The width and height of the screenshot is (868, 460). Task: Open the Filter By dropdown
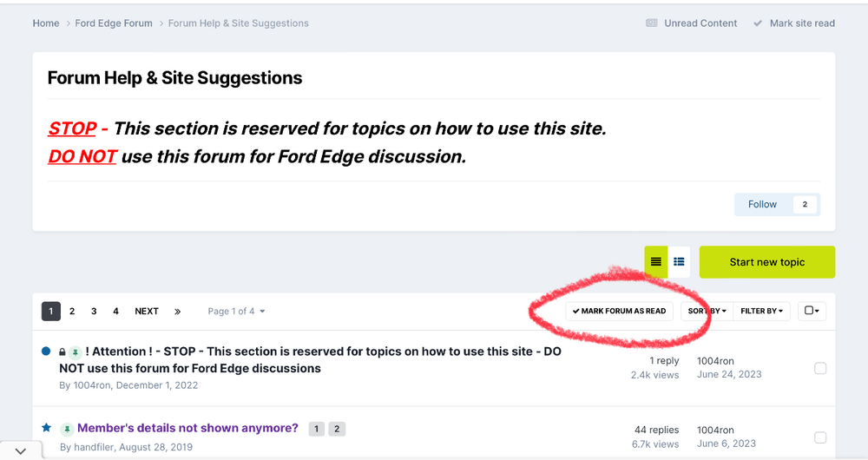761,311
